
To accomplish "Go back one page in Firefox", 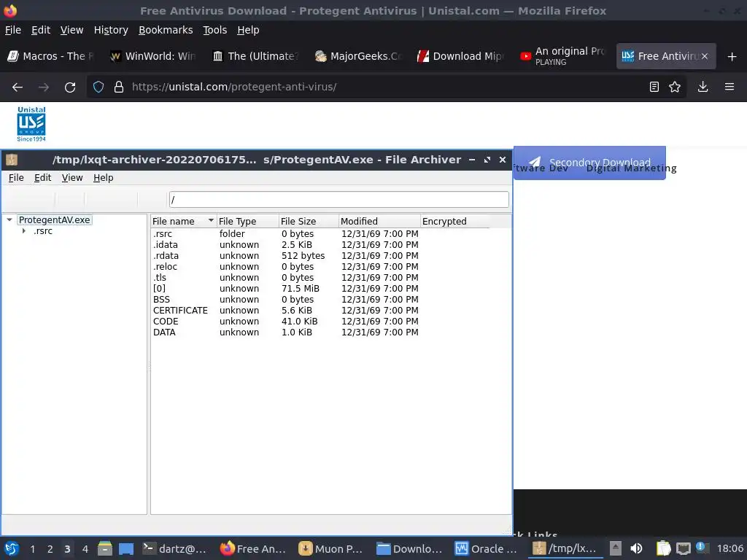I will click(x=18, y=87).
